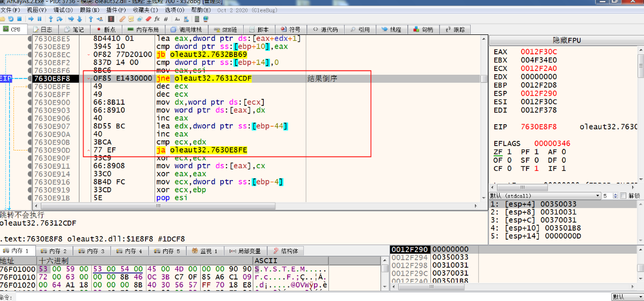Open the Scylla plugin icon

(x=111, y=19)
